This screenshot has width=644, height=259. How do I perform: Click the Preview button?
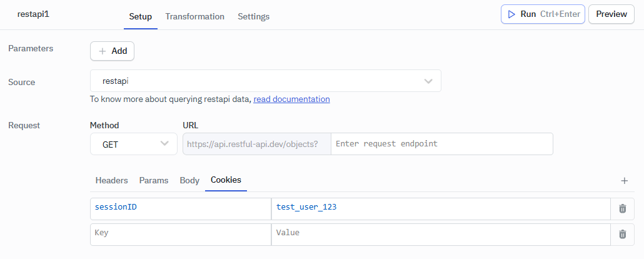click(x=611, y=14)
